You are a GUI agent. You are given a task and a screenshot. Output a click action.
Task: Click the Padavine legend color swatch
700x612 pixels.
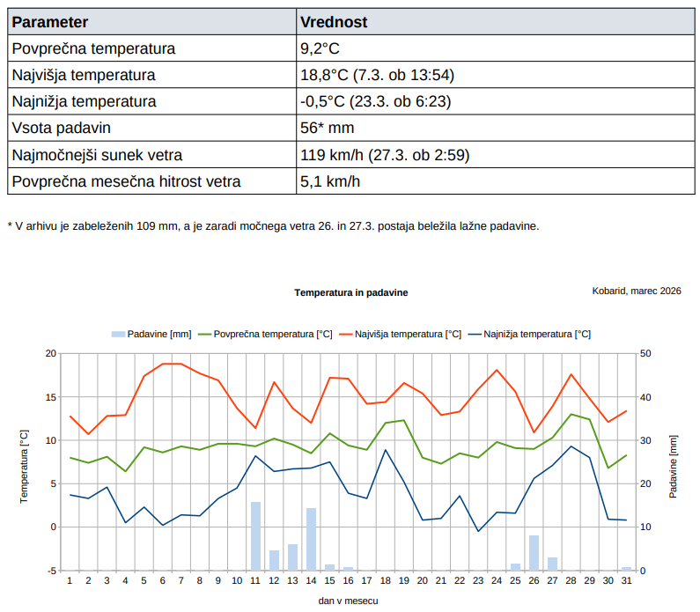click(x=118, y=335)
